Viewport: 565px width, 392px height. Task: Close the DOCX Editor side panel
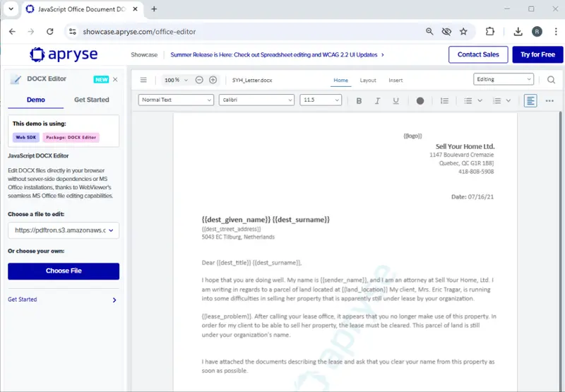[x=115, y=79]
